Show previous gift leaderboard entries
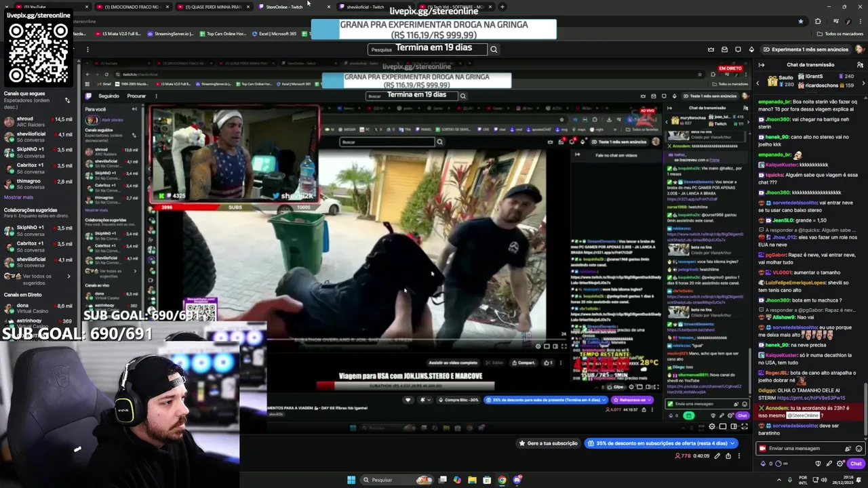The height and width of the screenshot is (488, 868). click(758, 82)
